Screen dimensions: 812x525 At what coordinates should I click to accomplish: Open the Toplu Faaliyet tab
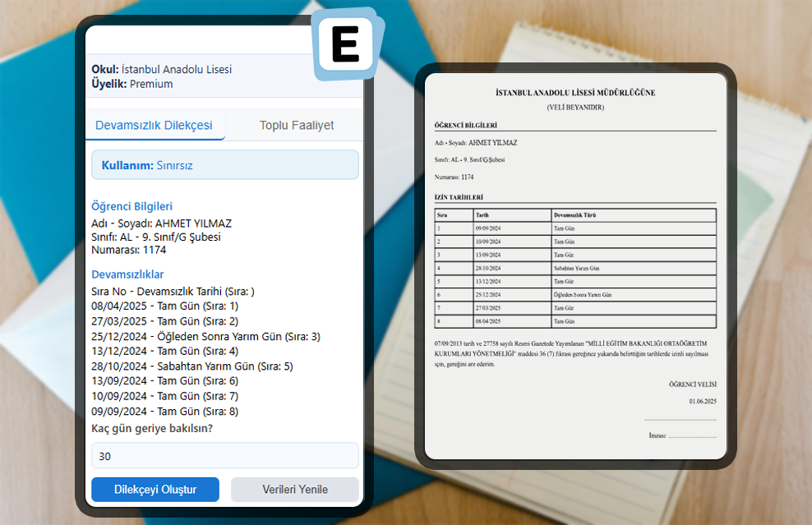coord(296,126)
